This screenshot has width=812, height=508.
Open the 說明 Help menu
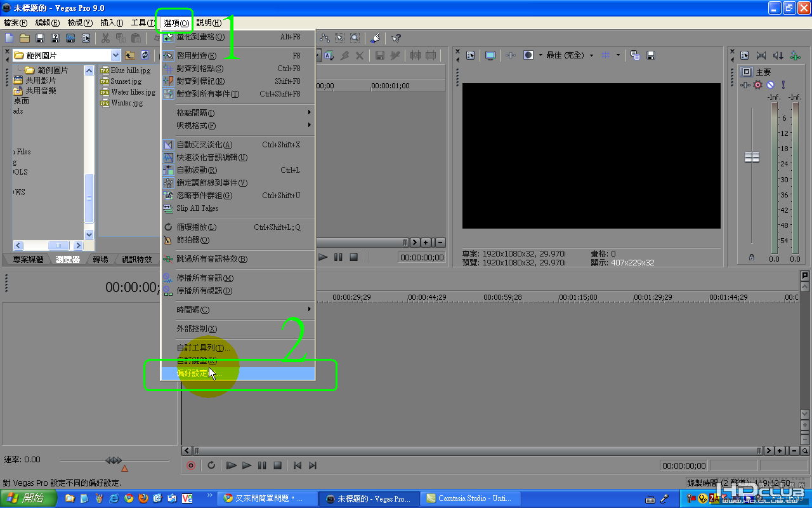tap(209, 23)
